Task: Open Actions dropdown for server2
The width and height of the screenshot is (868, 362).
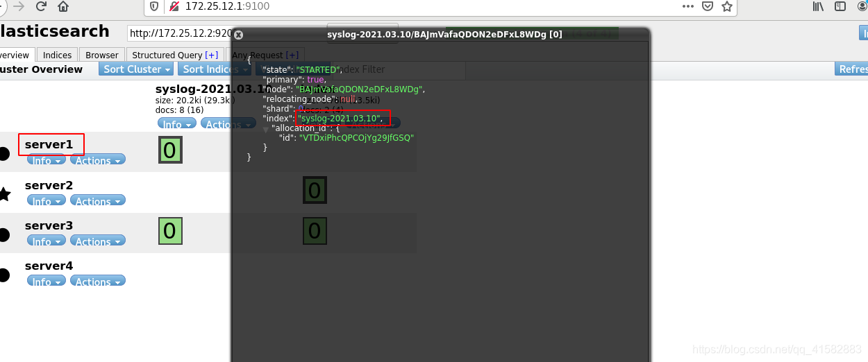Action: (x=97, y=201)
